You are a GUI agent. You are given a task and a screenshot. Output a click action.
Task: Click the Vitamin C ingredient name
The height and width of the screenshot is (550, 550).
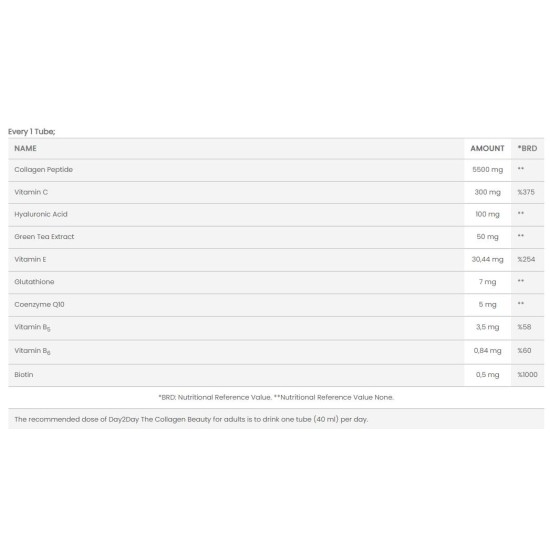pyautogui.click(x=31, y=192)
